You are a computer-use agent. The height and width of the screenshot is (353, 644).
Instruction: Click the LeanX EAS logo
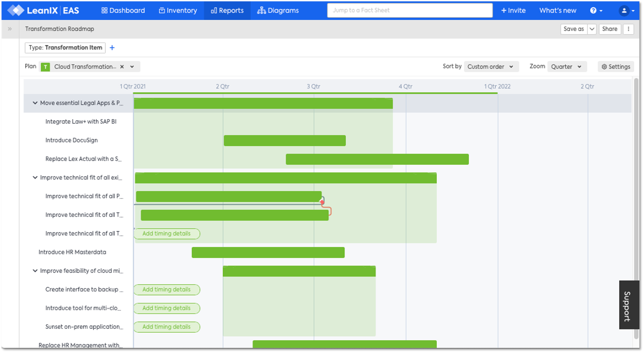point(43,10)
